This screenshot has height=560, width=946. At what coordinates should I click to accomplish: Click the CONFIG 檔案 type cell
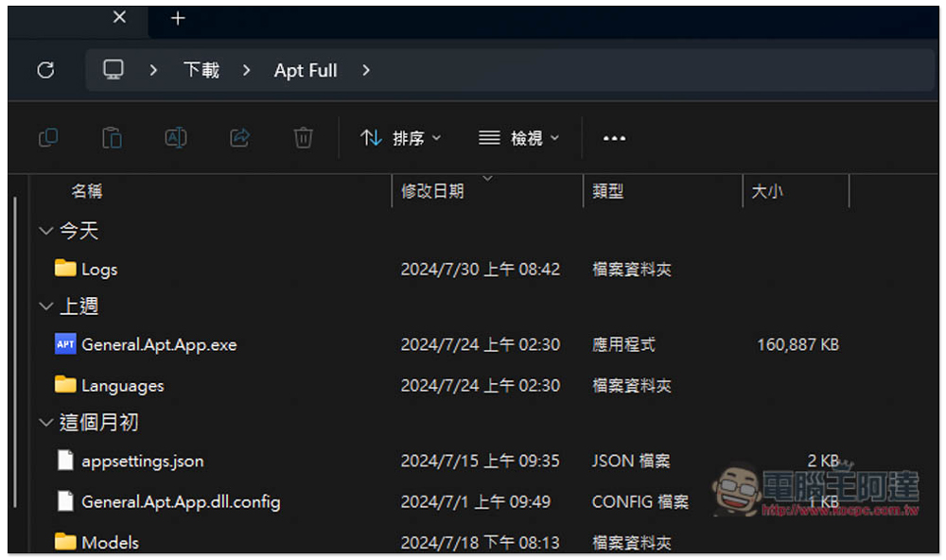639,502
